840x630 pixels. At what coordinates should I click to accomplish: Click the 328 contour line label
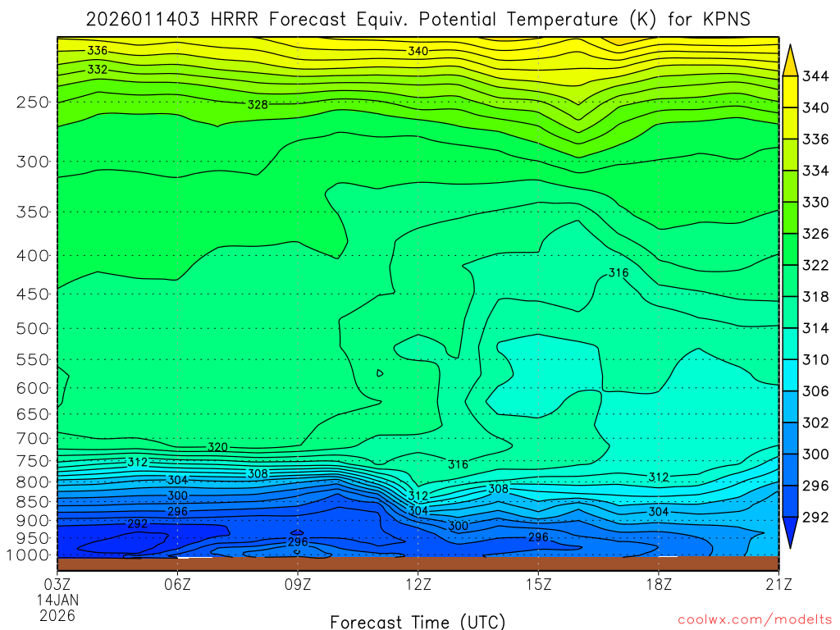click(258, 104)
